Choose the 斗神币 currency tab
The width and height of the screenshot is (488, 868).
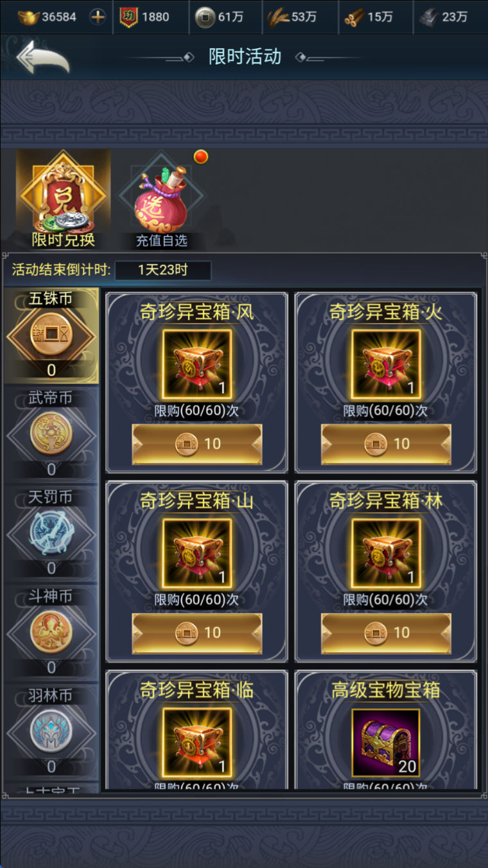coord(51,632)
